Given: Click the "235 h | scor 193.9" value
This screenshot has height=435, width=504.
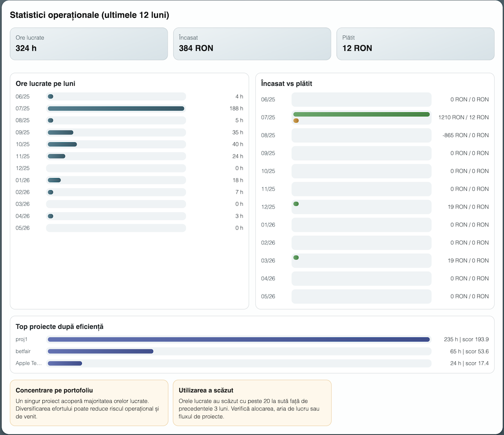Looking at the screenshot, I should tap(466, 339).
